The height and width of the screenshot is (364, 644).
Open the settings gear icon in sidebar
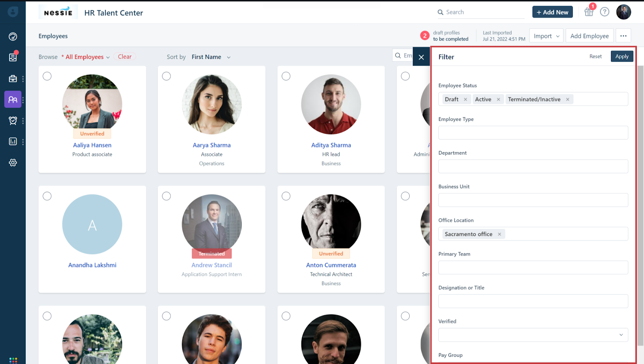13,163
